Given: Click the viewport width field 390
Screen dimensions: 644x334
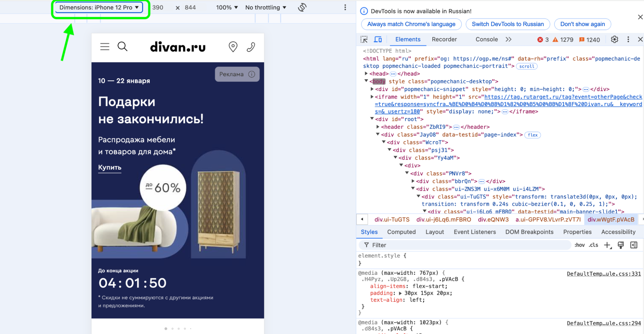Looking at the screenshot, I should pyautogui.click(x=158, y=7).
